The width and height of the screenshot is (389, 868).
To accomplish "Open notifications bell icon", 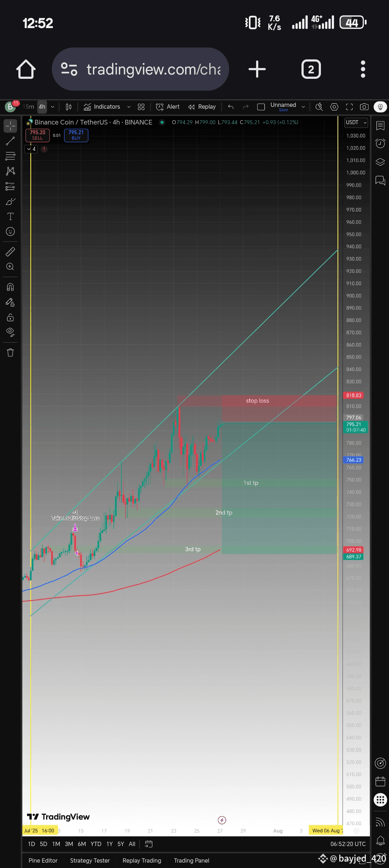I will pyautogui.click(x=380, y=841).
